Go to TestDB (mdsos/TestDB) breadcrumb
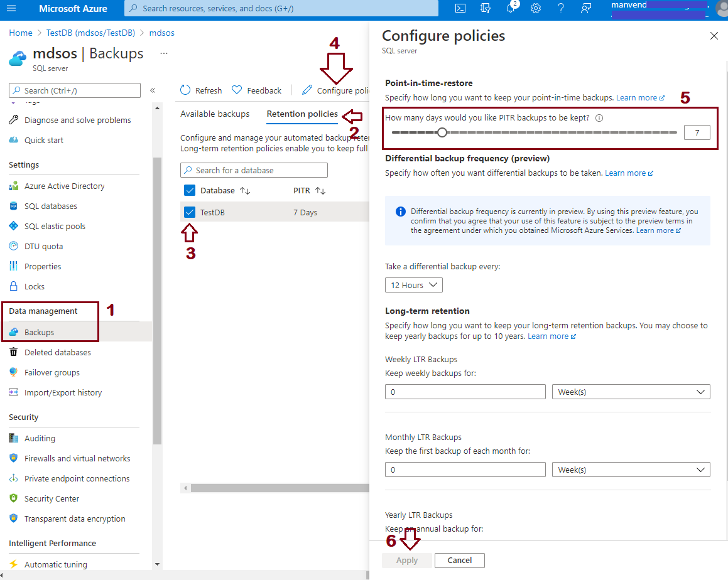728x580 pixels. [x=90, y=33]
